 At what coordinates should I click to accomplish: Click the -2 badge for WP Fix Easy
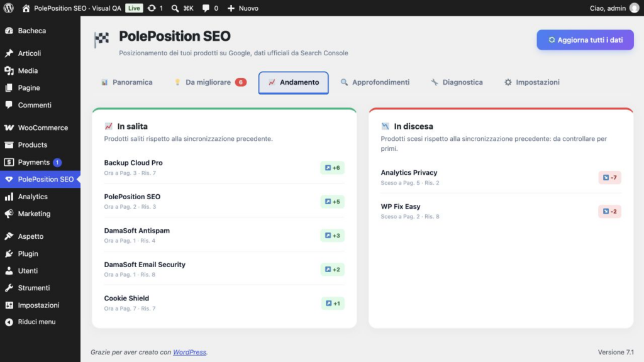609,212
